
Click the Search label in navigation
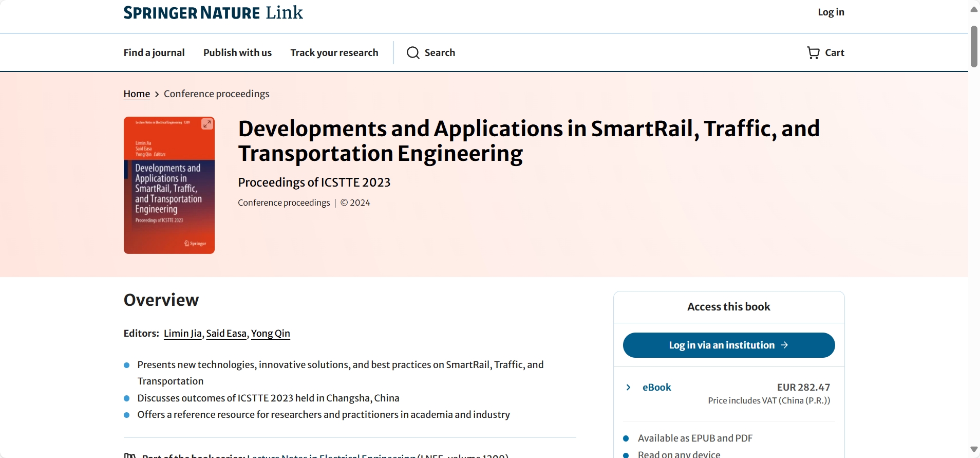440,52
